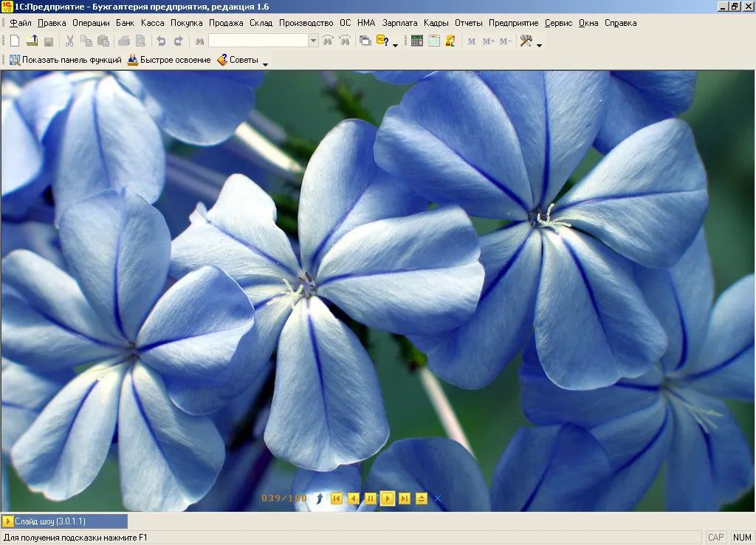The image size is (756, 545).
Task: Click Показать панель функций button
Action: [66, 60]
